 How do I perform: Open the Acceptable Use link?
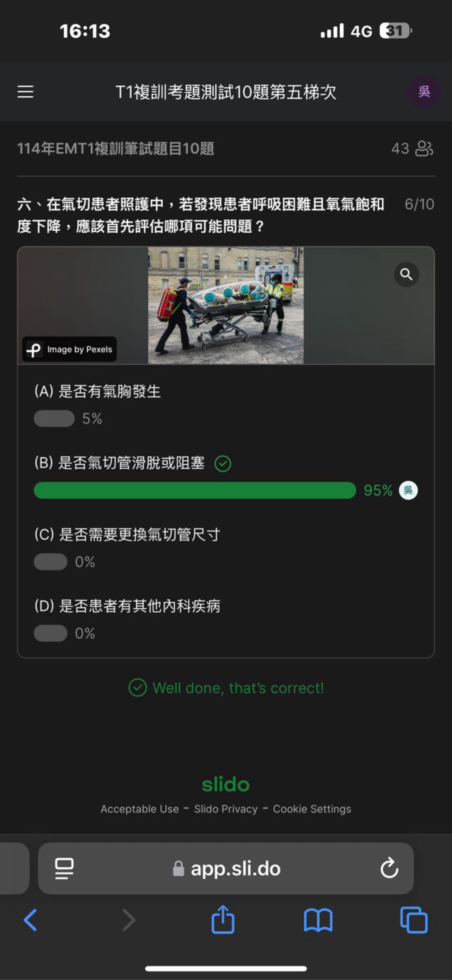pyautogui.click(x=140, y=809)
